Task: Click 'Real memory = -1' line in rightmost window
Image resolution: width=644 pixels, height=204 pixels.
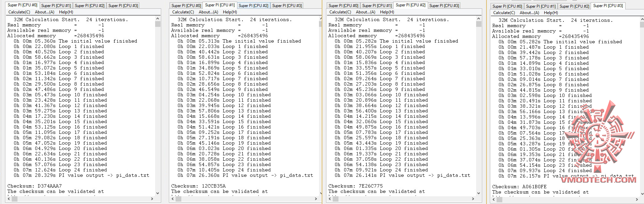Action: (541, 26)
